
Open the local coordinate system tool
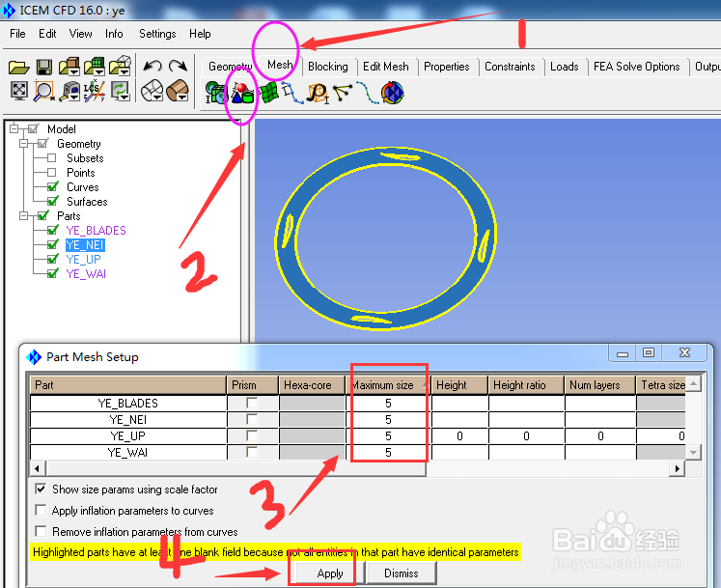(95, 91)
